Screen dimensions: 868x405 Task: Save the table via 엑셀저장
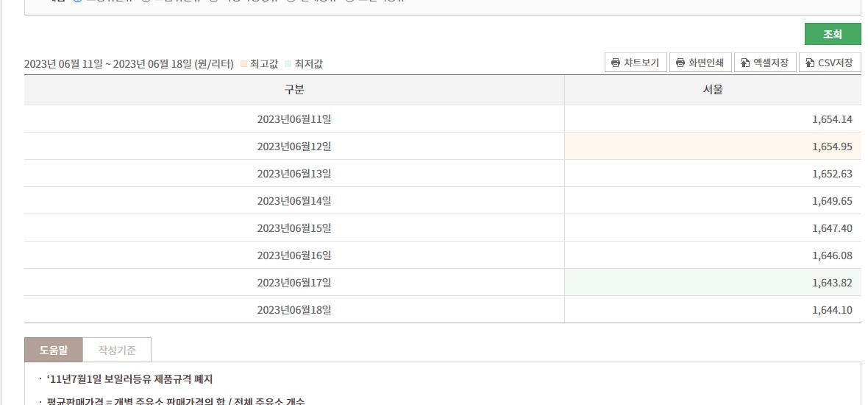765,63
